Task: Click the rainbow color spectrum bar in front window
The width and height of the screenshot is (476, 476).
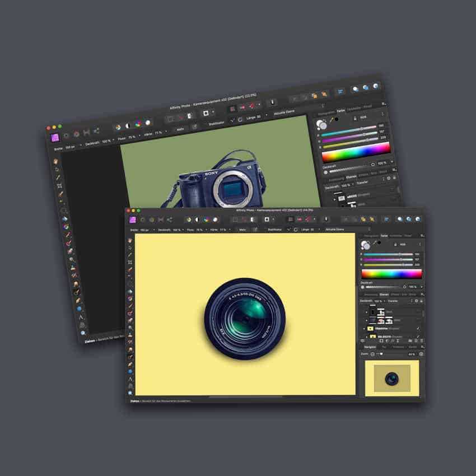Action: 391,274
